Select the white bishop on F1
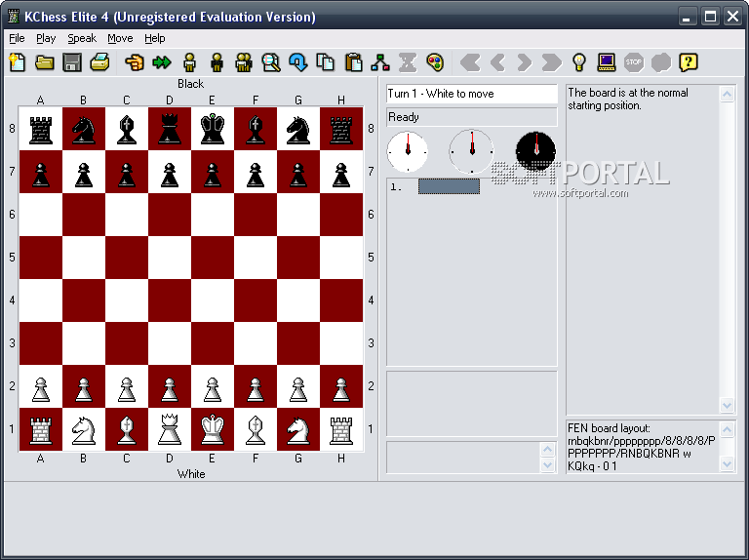Image resolution: width=749 pixels, height=560 pixels. [x=256, y=429]
